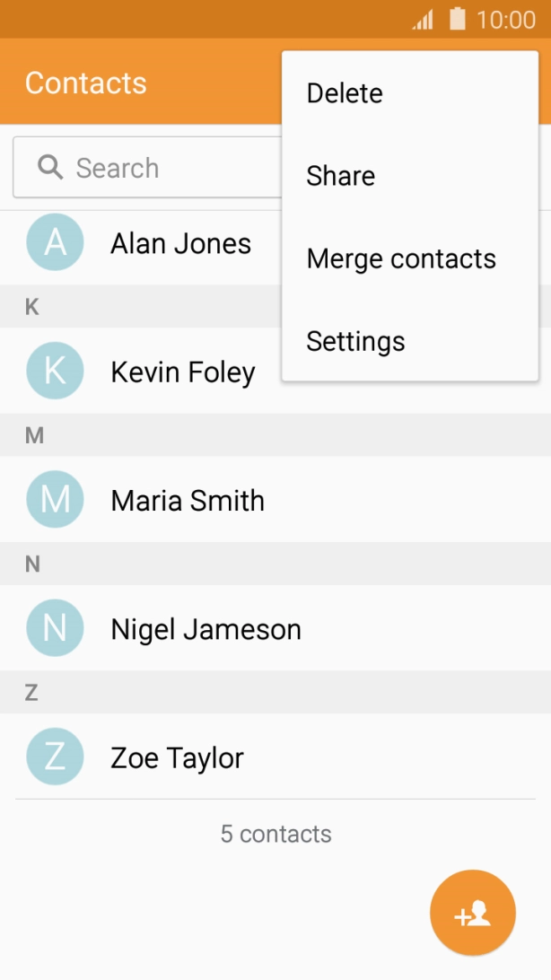The height and width of the screenshot is (980, 551).
Task: Tap Kevin Foley's avatar circle
Action: 55,371
